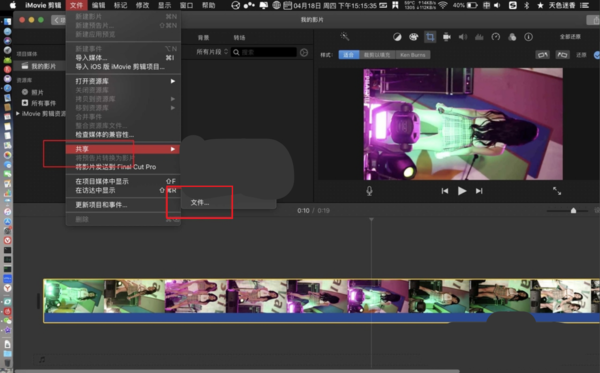This screenshot has height=373, width=600.
Task: Open the volume speaker adjustment icon
Action: [x=463, y=37]
